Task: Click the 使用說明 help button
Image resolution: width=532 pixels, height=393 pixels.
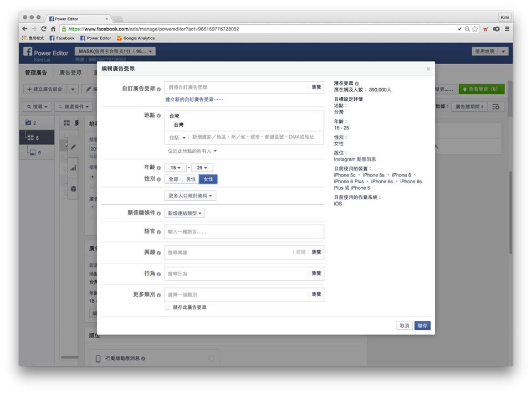Action: point(485,51)
